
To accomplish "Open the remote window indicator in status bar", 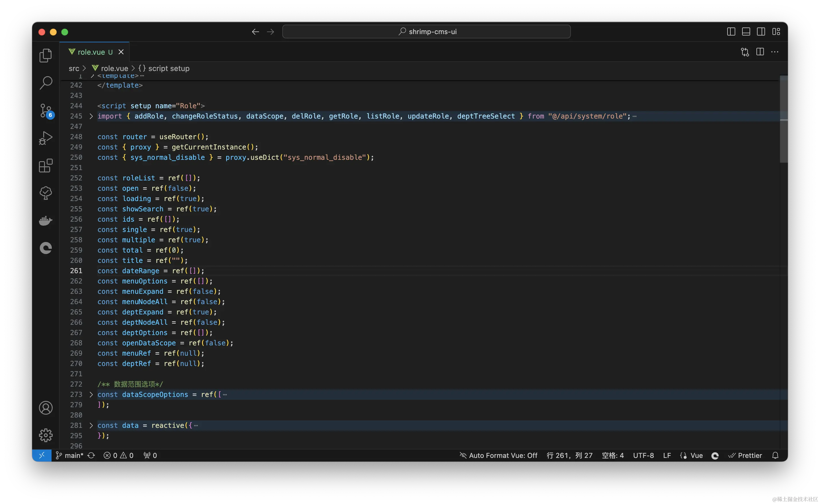I will [42, 455].
